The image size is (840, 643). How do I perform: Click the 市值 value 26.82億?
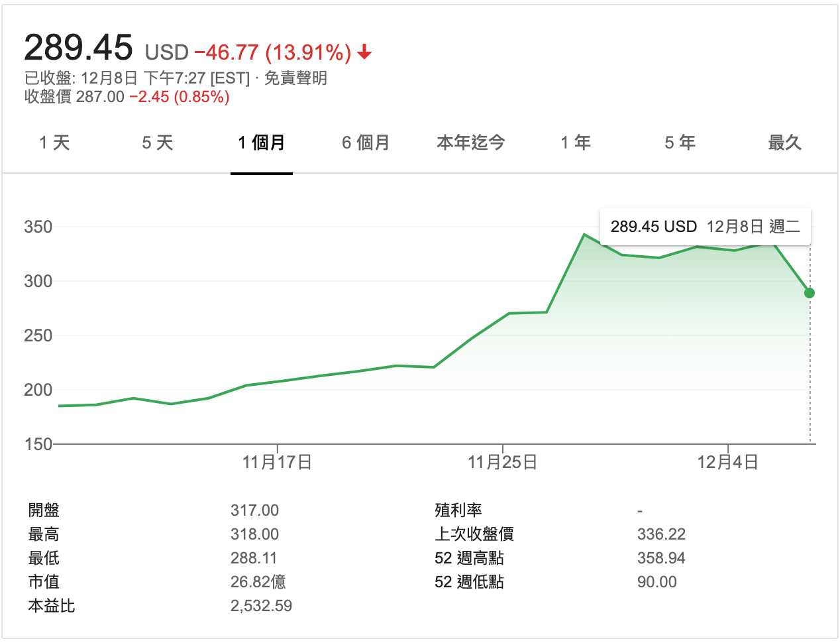258,582
